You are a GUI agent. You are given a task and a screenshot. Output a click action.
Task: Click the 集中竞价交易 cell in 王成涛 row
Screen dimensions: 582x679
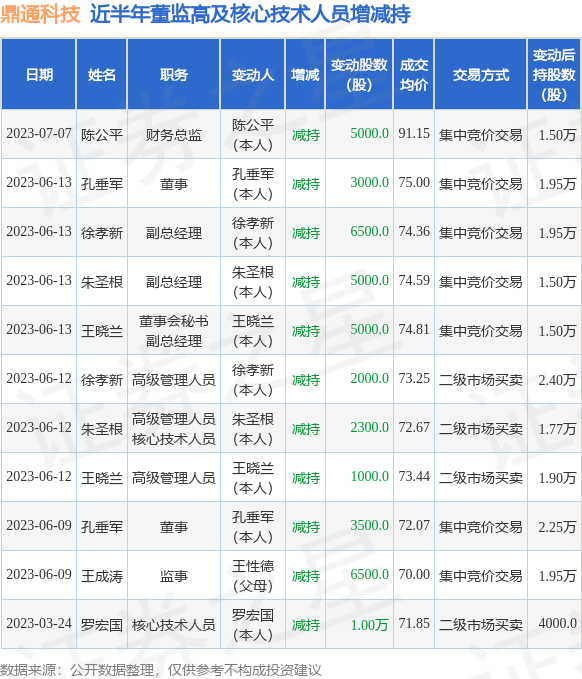tap(481, 576)
